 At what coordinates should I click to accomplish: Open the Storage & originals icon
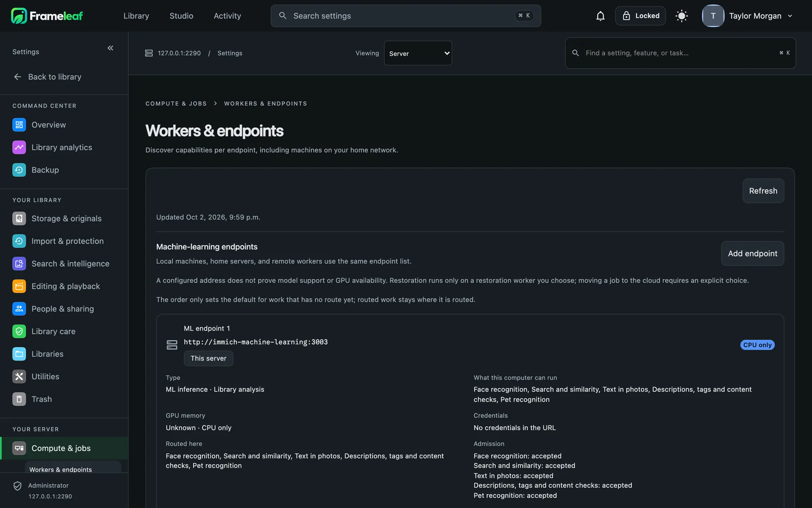(x=19, y=219)
